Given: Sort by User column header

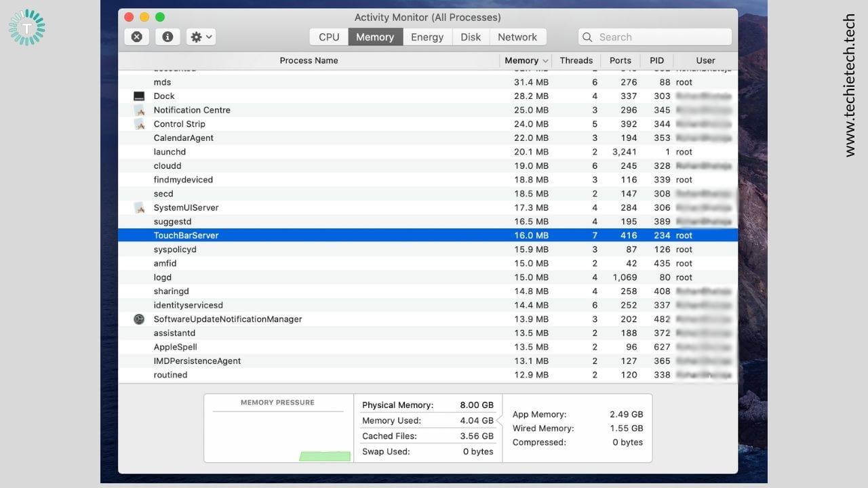Looking at the screenshot, I should click(x=705, y=60).
